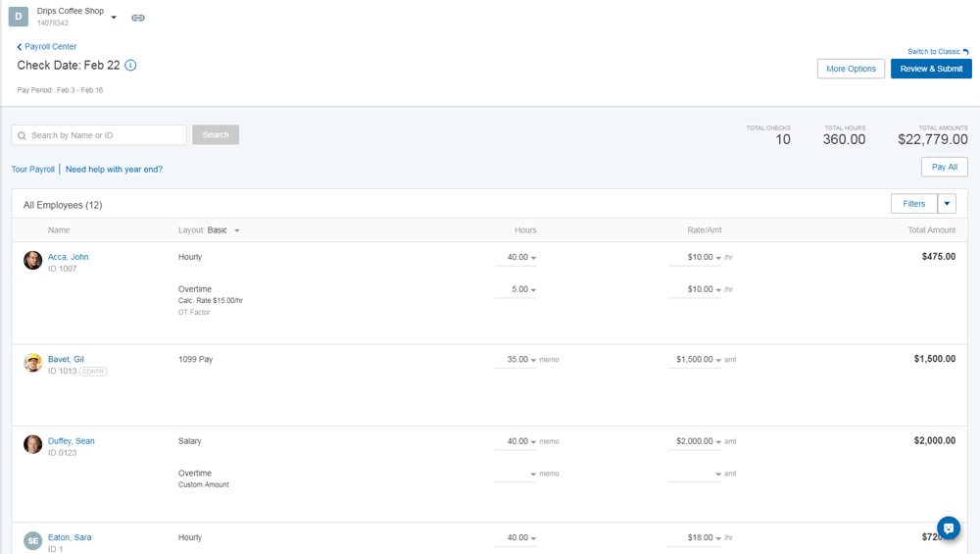Click the Review & Submit button
The width and height of the screenshot is (980, 554).
[x=931, y=69]
